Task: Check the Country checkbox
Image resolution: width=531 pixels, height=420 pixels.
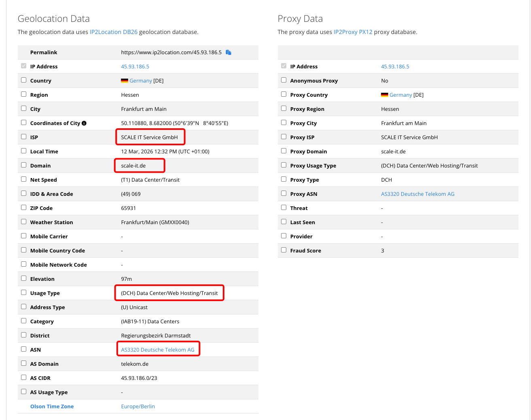Action: 24,80
